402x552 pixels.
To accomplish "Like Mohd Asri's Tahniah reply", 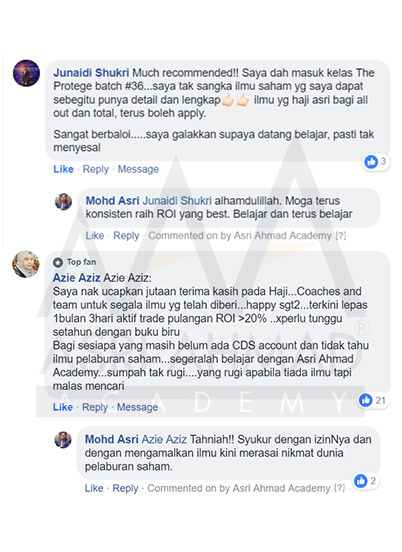I will point(94,488).
